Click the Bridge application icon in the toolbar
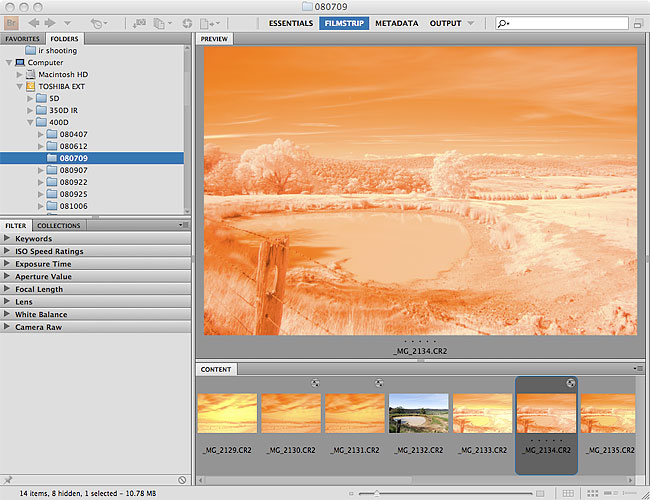Viewport: 650px width, 500px height. tap(13, 22)
